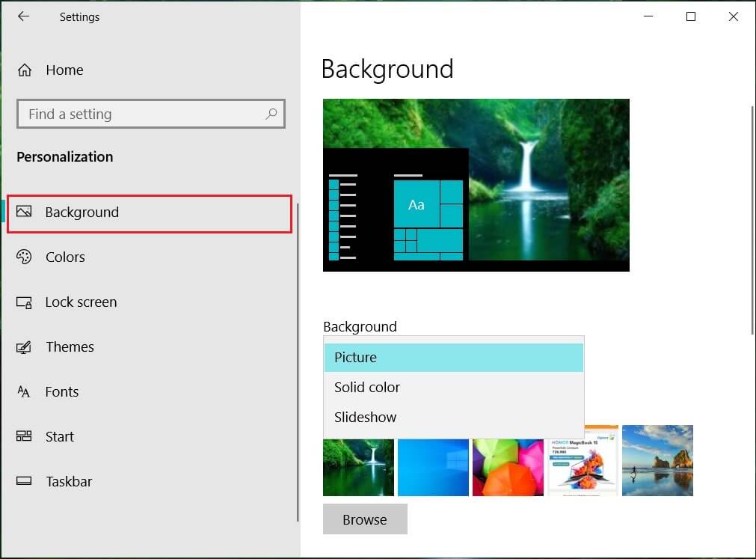The width and height of the screenshot is (756, 559).
Task: Click the search magnifier icon
Action: click(271, 114)
